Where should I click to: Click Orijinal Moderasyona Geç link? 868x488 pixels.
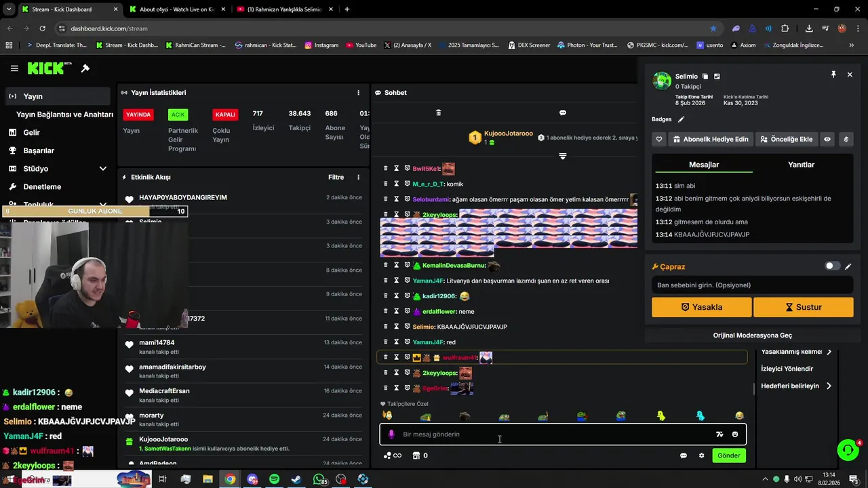(x=753, y=335)
